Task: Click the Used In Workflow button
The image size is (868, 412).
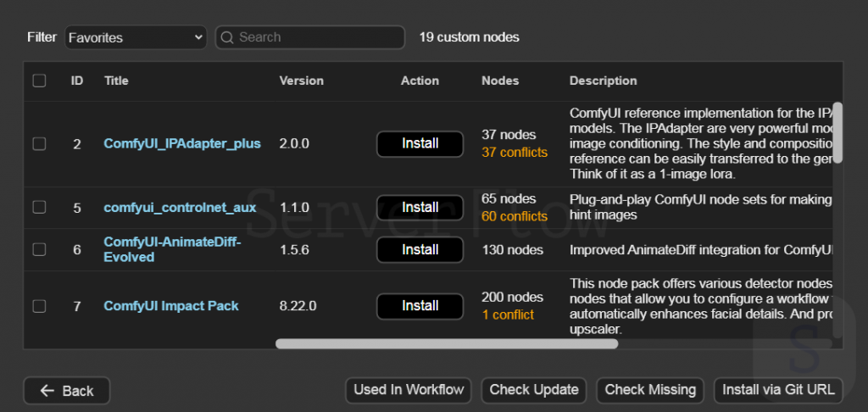Action: click(x=409, y=390)
